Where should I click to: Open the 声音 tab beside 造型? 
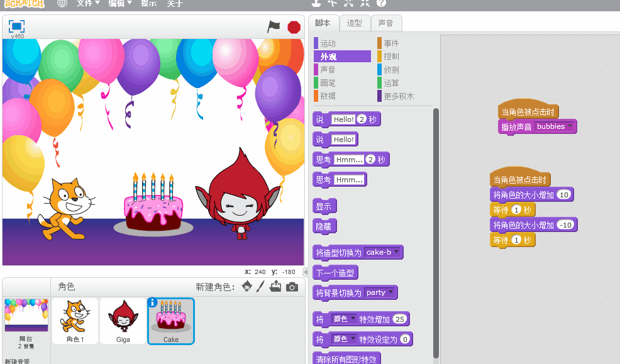(x=385, y=23)
